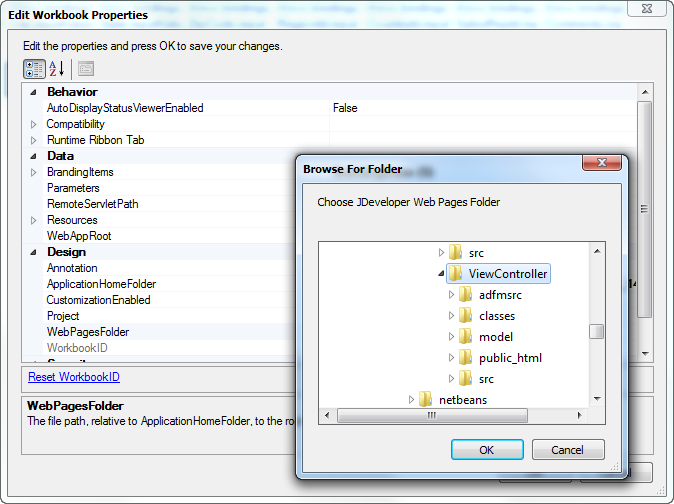Click the ViewController folder label
The height and width of the screenshot is (504, 674).
click(x=508, y=274)
